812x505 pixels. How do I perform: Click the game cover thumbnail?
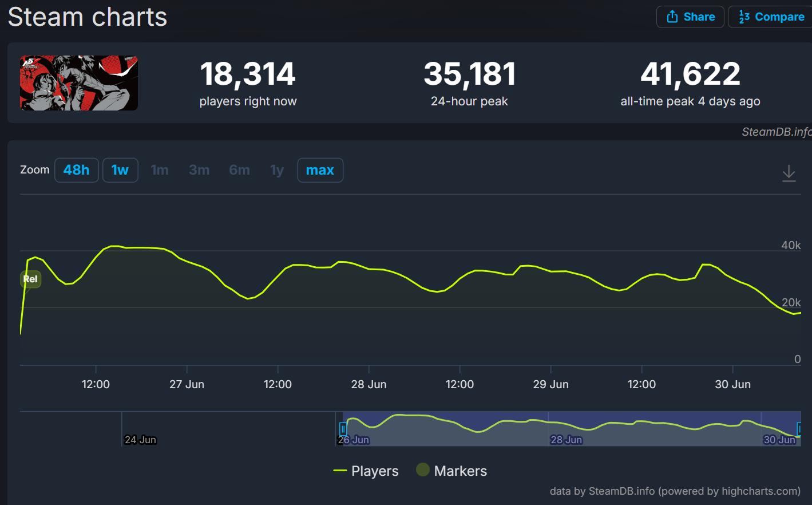point(79,83)
